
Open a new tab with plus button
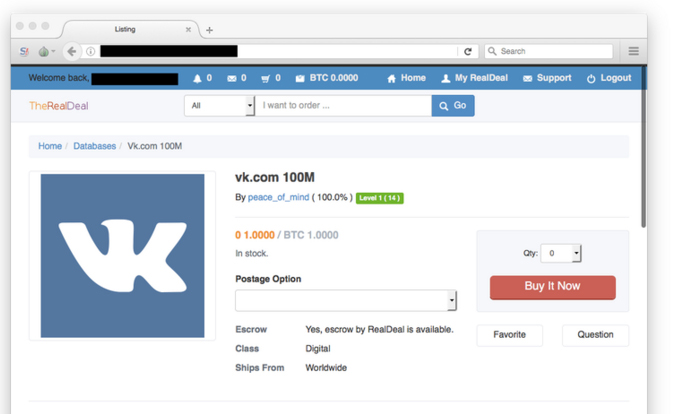pyautogui.click(x=209, y=30)
